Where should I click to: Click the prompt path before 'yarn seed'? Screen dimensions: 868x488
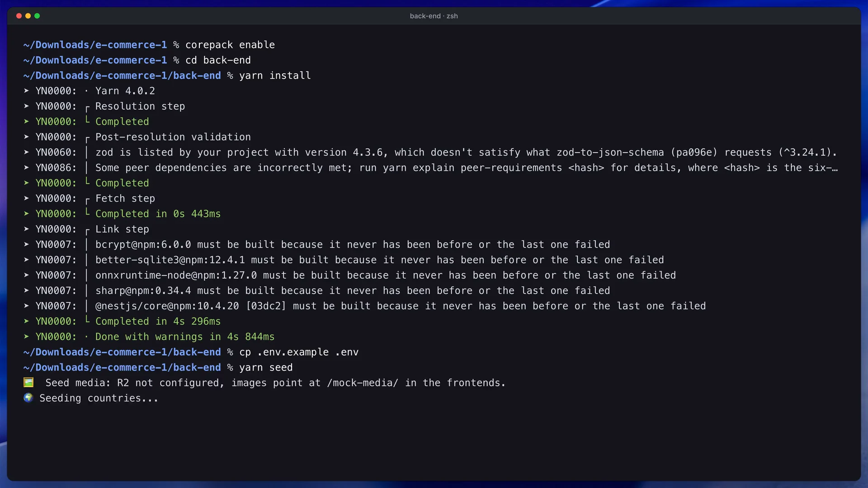coord(122,367)
